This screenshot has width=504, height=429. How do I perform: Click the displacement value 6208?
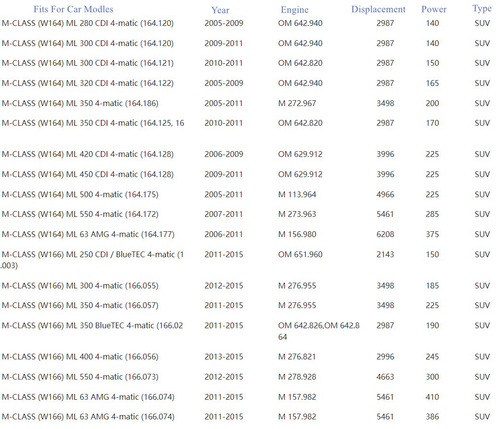385,234
